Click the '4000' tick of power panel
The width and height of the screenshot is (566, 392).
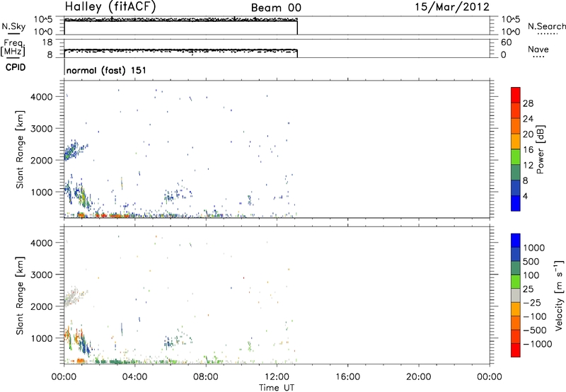[42, 97]
